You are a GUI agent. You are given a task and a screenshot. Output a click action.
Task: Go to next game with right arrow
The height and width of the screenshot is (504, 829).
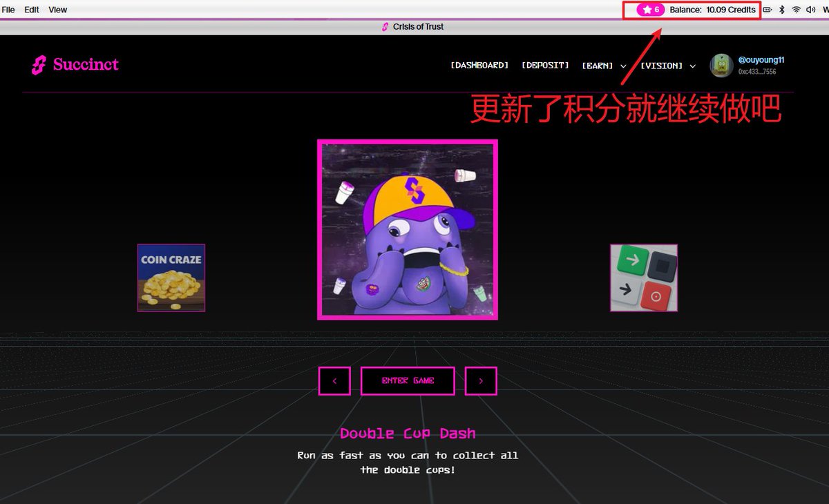coord(481,381)
